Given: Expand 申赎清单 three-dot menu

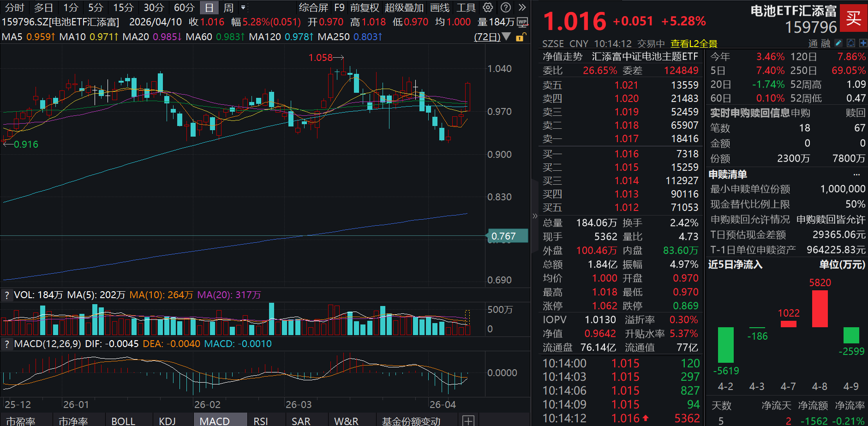Looking at the screenshot, I should (x=856, y=174).
